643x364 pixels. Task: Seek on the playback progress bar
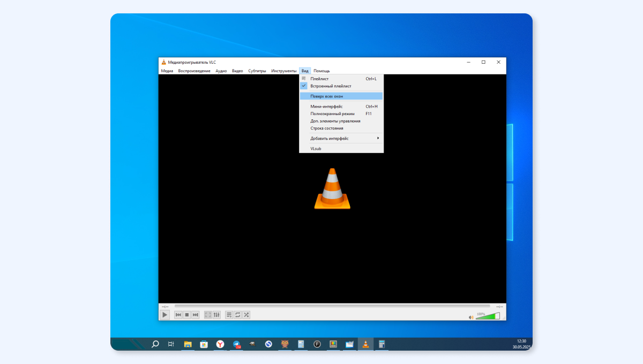[332, 306]
